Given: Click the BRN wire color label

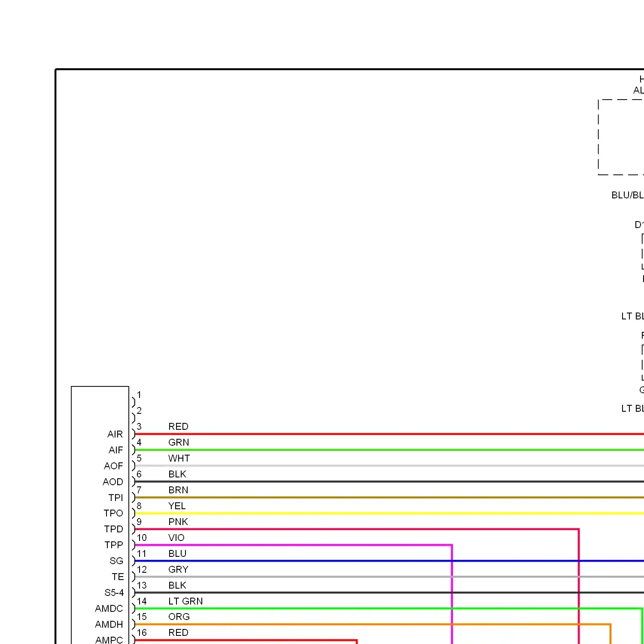Looking at the screenshot, I should tap(178, 490).
